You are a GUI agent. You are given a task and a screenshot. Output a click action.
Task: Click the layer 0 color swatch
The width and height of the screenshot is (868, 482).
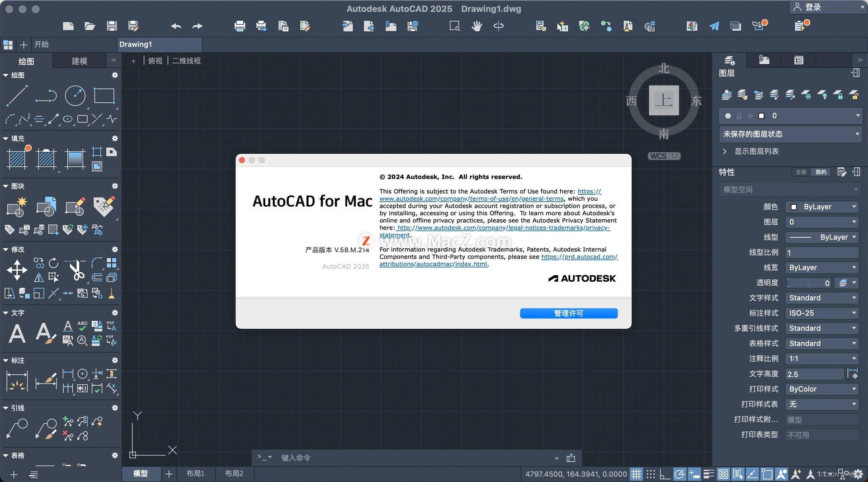click(x=761, y=116)
